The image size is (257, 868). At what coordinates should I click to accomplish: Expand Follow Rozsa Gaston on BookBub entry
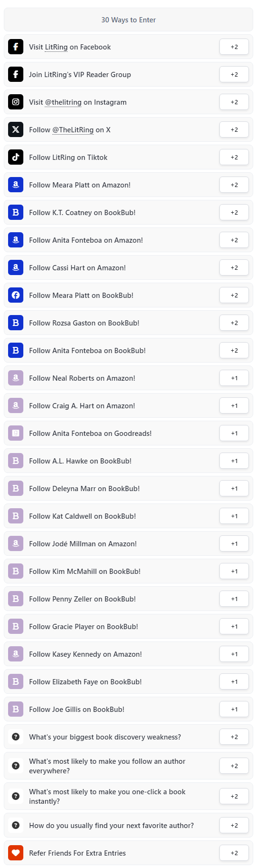[x=128, y=323]
